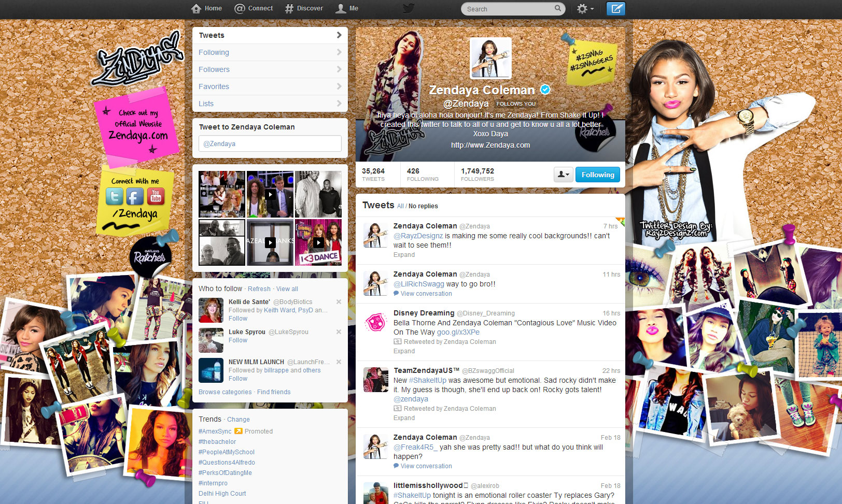Toggle the Following button for Zendaya
842x504 pixels.
pyautogui.click(x=597, y=175)
